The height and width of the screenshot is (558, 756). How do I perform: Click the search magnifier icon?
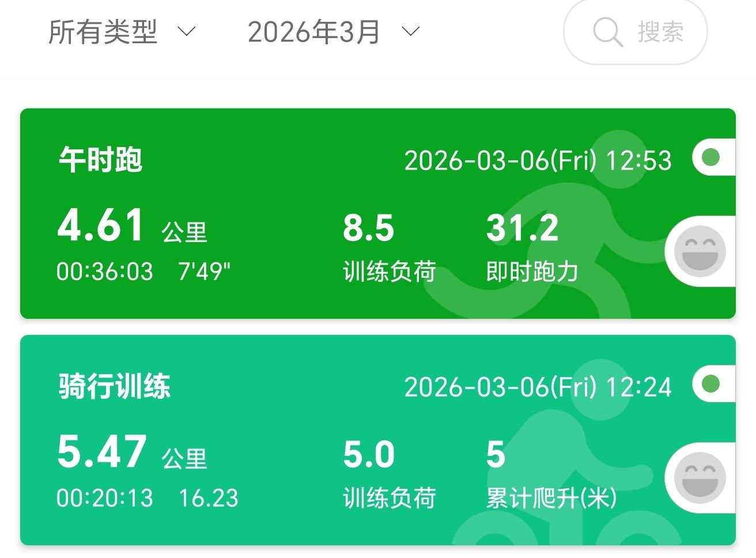tap(608, 32)
